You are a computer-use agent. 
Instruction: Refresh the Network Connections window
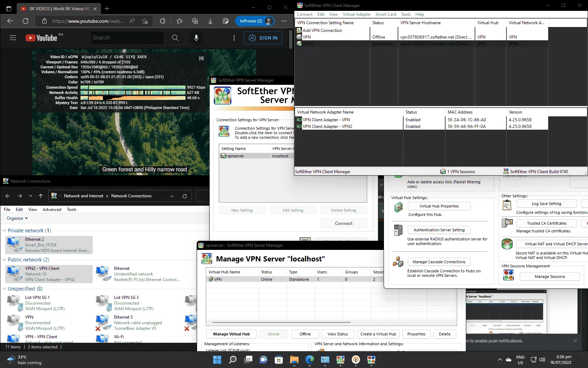(x=185, y=196)
